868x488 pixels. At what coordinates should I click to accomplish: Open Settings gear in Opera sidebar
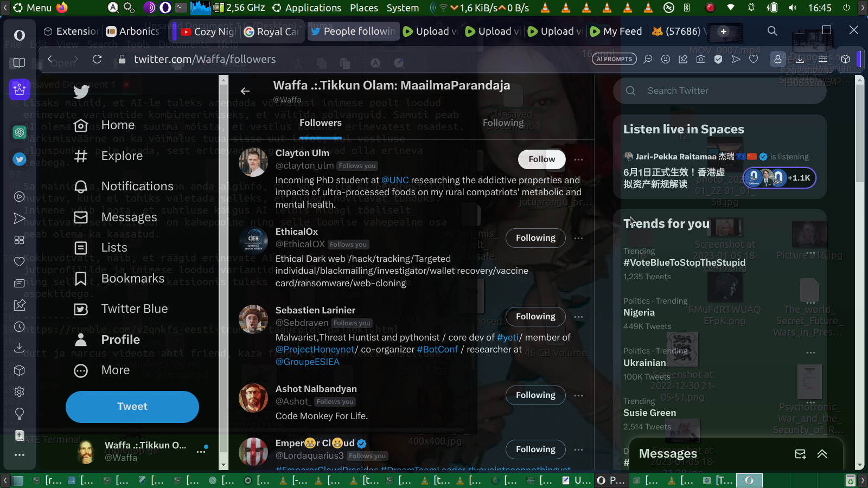click(20, 391)
